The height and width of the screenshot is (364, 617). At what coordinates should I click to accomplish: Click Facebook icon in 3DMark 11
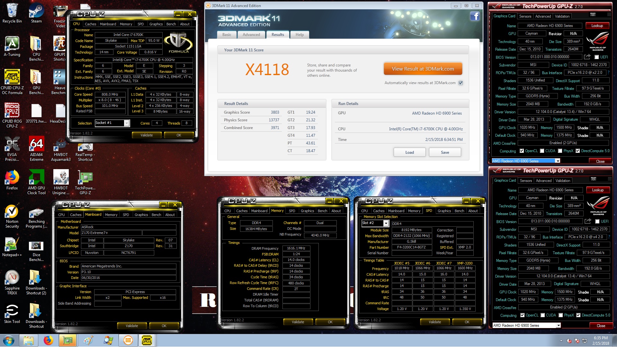pyautogui.click(x=475, y=16)
